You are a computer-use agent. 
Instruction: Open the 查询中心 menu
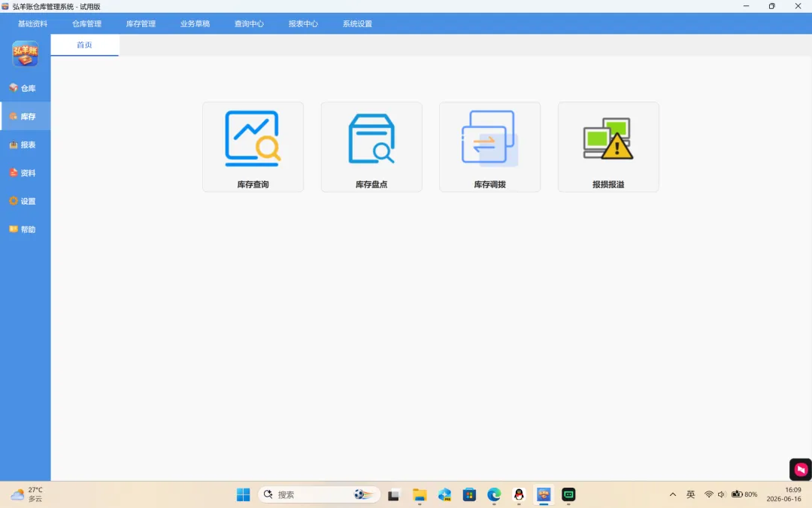click(x=249, y=24)
